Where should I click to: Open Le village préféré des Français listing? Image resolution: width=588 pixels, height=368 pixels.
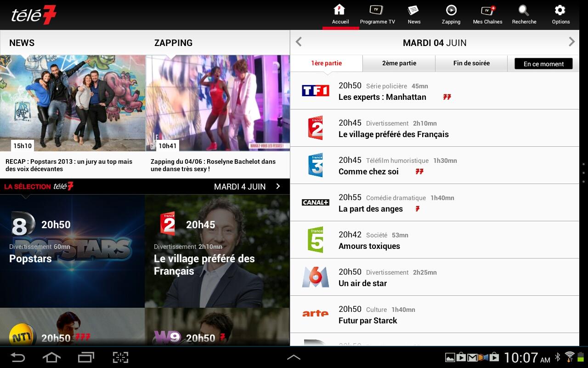(x=435, y=128)
